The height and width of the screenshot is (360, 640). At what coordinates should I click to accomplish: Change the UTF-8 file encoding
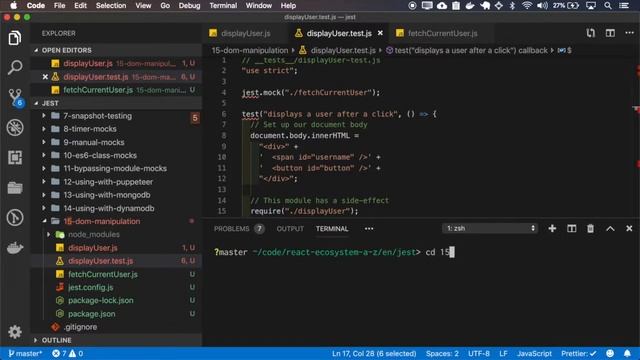tap(478, 353)
